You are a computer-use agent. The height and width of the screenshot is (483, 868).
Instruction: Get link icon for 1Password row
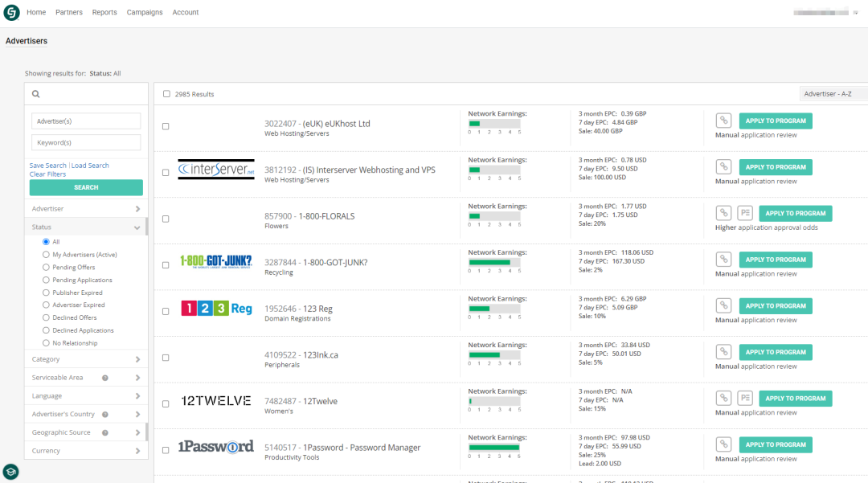[723, 444]
